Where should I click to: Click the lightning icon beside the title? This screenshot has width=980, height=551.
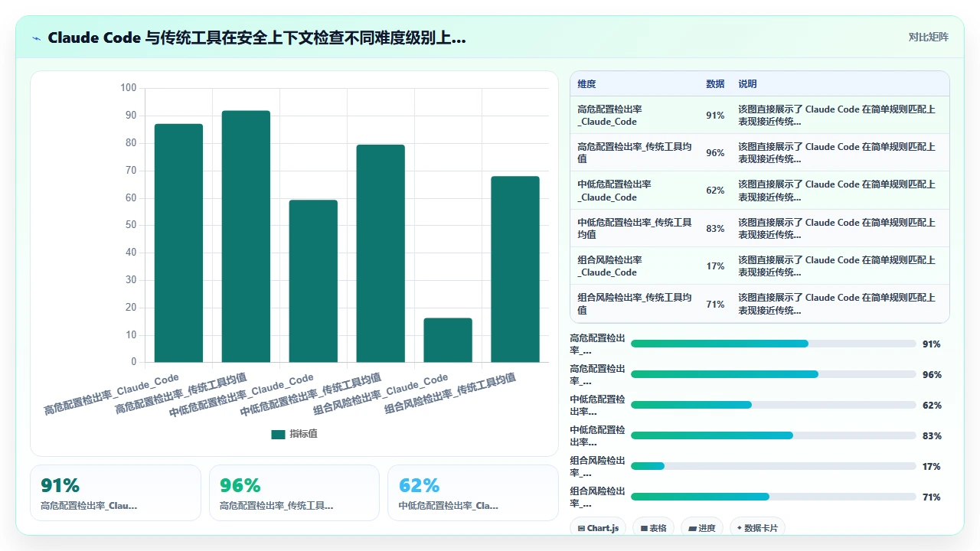pos(37,37)
